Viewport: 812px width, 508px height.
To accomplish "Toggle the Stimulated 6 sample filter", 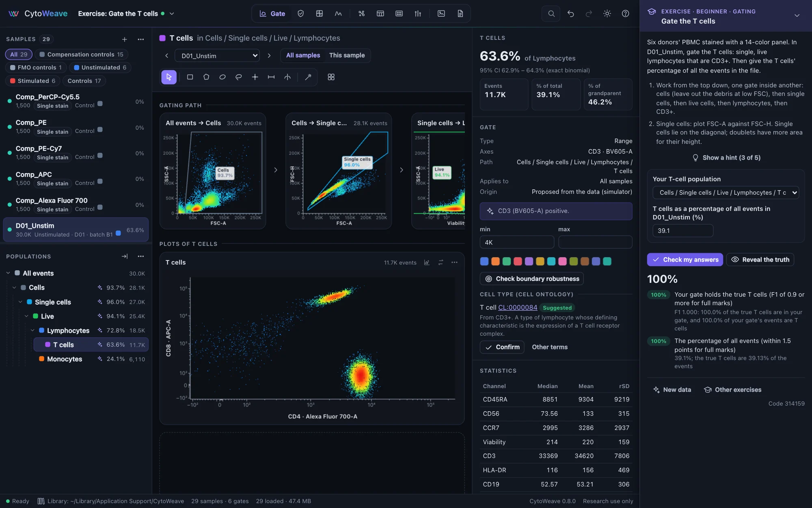I will (x=32, y=81).
